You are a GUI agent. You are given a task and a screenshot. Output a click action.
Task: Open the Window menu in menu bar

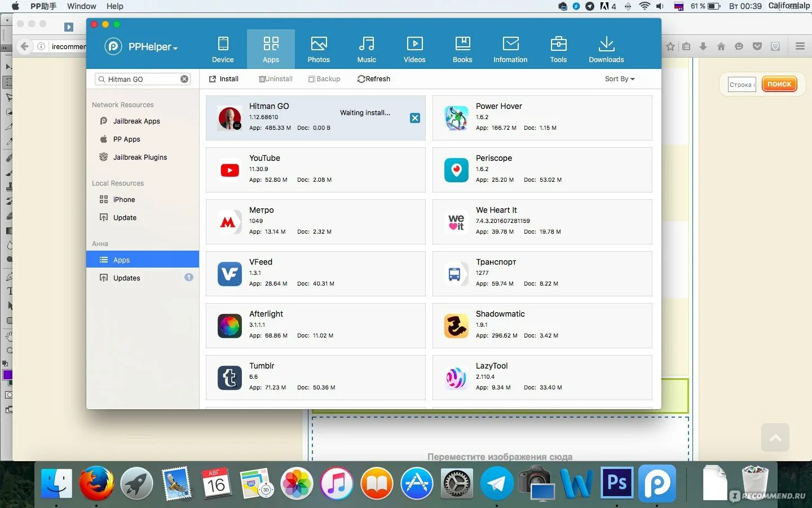[x=82, y=6]
